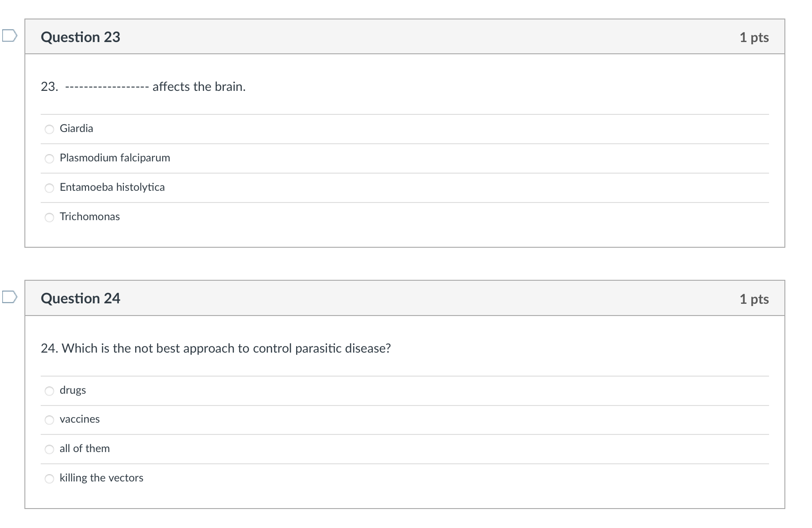Click the killing the vectors label
This screenshot has height=528, width=812.
coord(101,478)
